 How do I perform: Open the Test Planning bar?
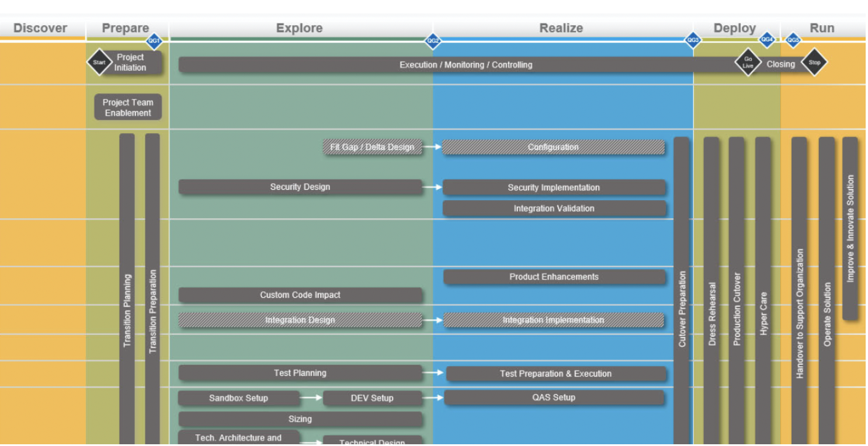click(300, 373)
